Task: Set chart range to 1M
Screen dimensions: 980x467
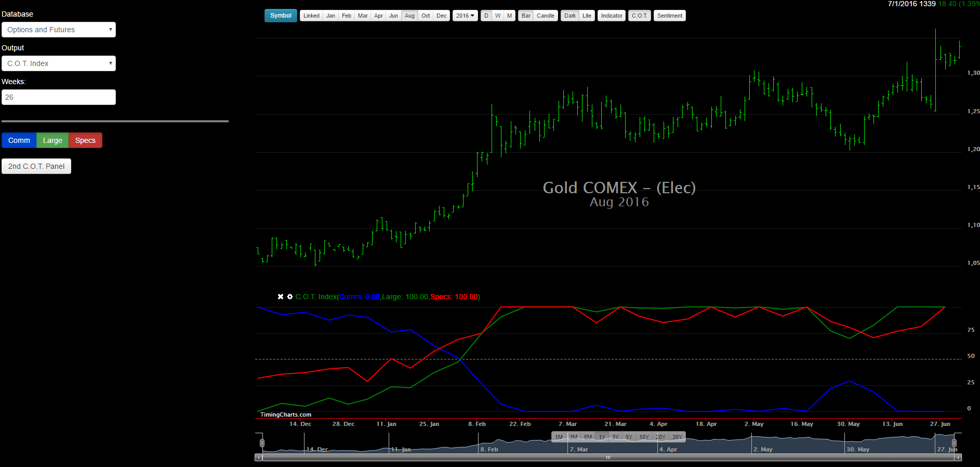Action: [x=559, y=437]
